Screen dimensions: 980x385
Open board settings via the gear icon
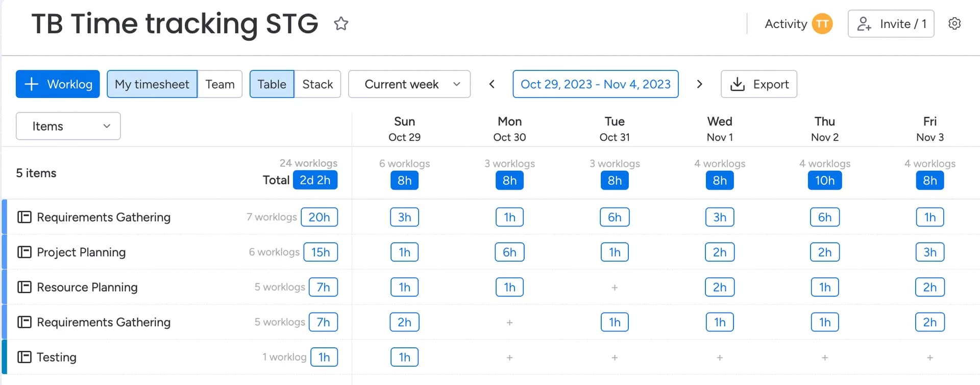pos(954,23)
